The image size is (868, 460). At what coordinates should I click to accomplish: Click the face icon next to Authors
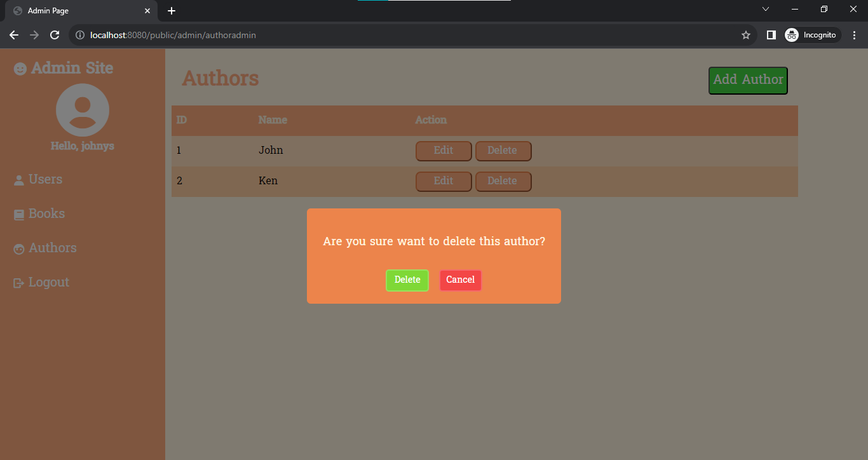[x=19, y=249]
